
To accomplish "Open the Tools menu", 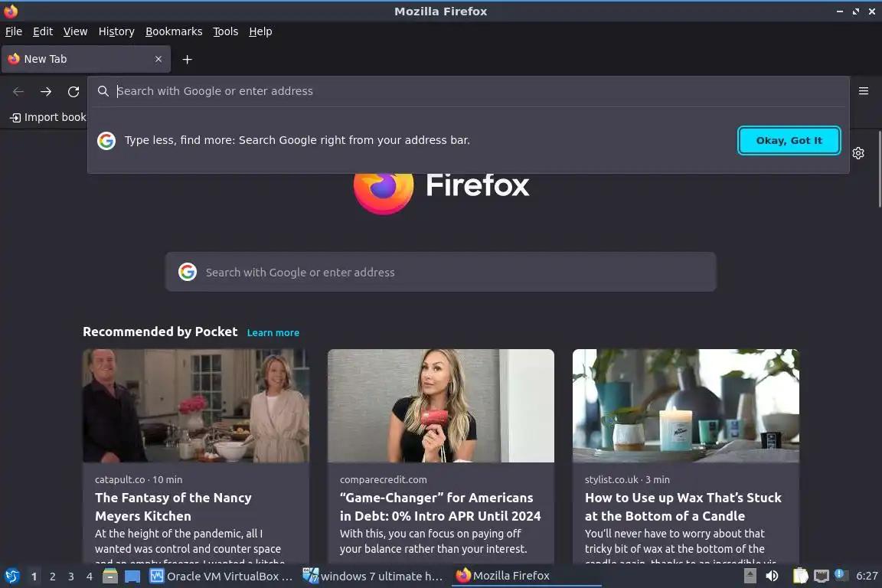I will tap(226, 31).
